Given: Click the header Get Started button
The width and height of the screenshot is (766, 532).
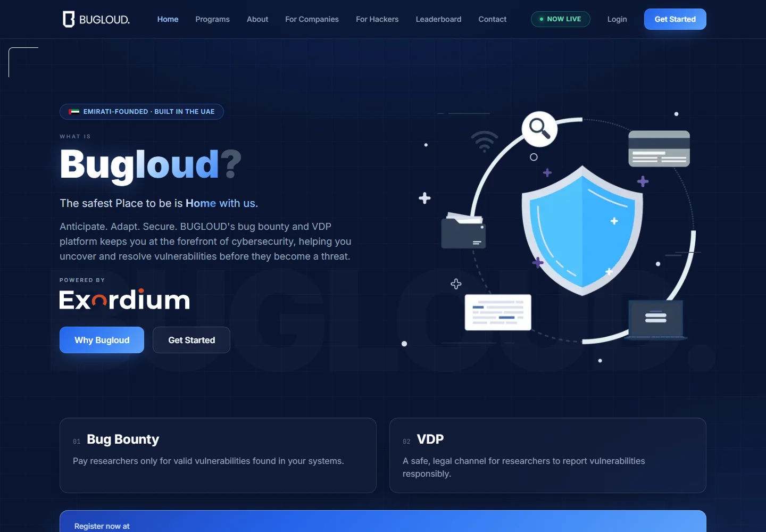Looking at the screenshot, I should click(x=675, y=19).
